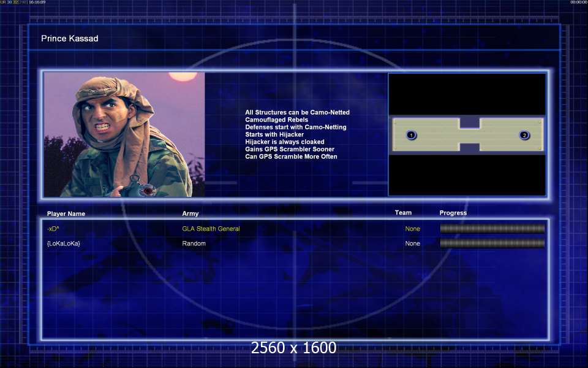Click the Player Name column header
The width and height of the screenshot is (588, 368).
[x=66, y=213]
